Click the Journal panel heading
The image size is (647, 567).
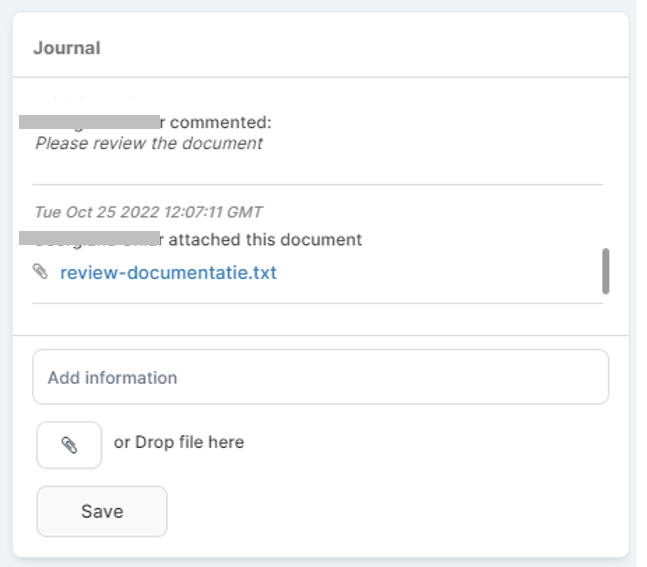(x=66, y=47)
